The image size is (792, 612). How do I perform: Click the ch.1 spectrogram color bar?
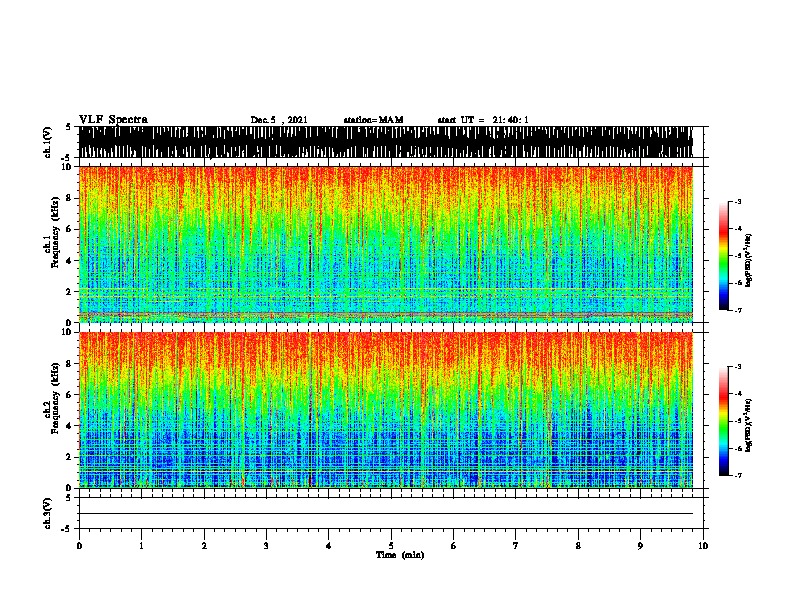point(724,256)
